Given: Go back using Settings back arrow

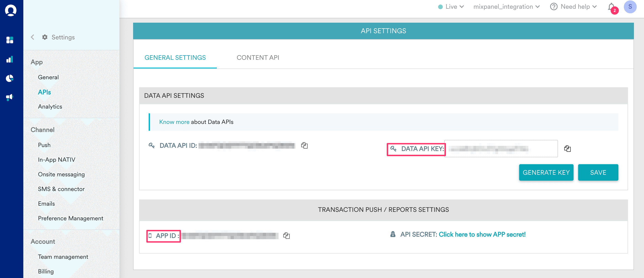Looking at the screenshot, I should (32, 37).
